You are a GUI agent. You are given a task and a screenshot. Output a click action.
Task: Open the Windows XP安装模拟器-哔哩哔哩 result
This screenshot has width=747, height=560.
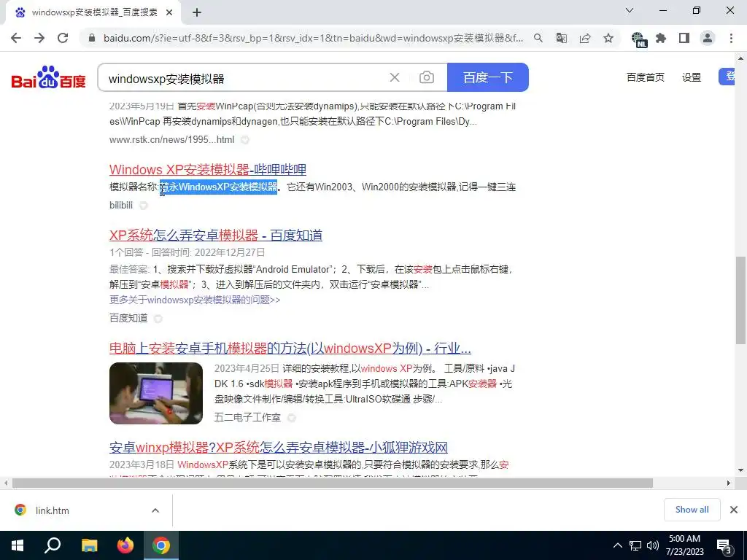208,169
